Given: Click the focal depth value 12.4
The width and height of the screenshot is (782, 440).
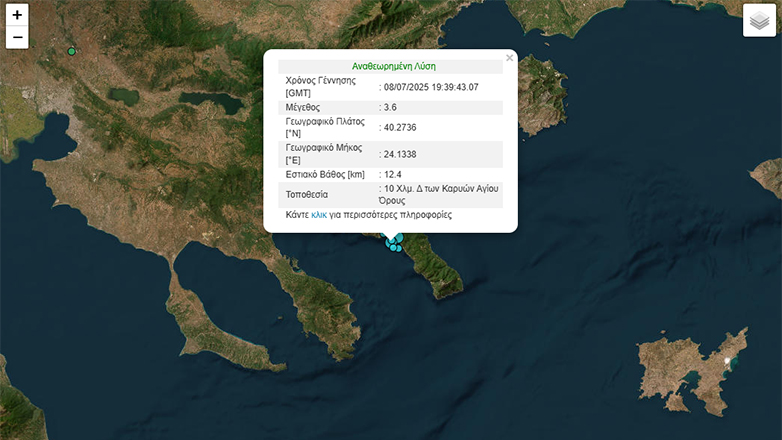Looking at the screenshot, I should (x=394, y=174).
